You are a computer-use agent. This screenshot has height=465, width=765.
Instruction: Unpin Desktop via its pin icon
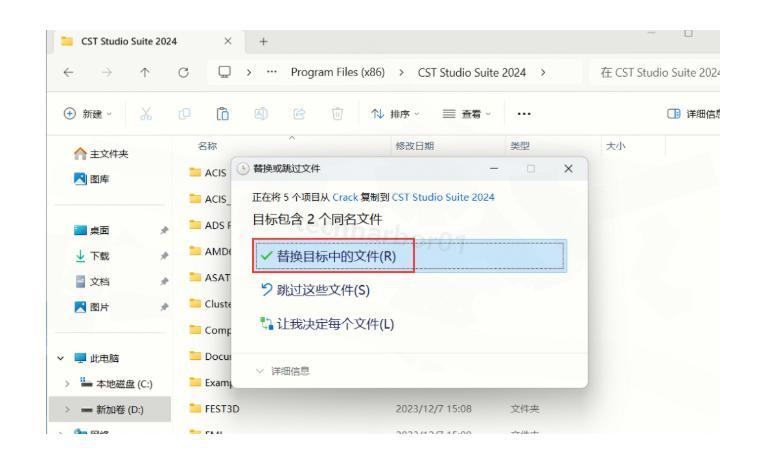[164, 230]
